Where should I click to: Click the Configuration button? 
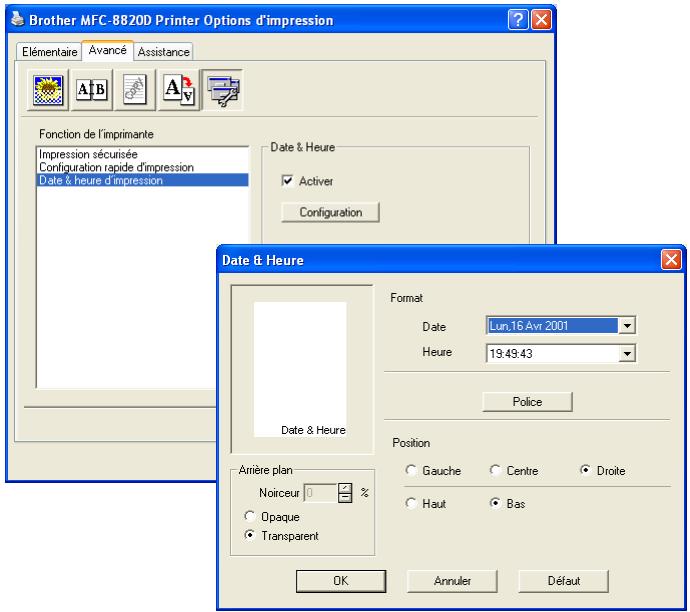pyautogui.click(x=330, y=212)
